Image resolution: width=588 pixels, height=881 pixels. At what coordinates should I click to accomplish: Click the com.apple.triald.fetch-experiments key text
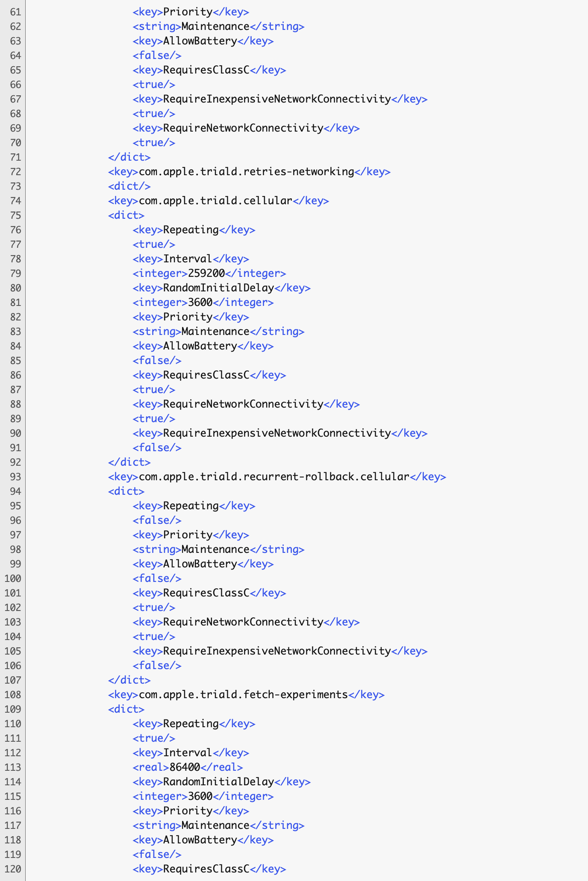[244, 695]
